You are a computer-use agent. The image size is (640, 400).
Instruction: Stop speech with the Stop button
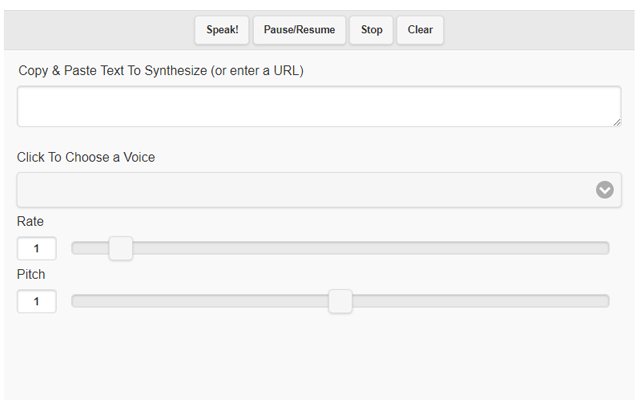coord(371,30)
